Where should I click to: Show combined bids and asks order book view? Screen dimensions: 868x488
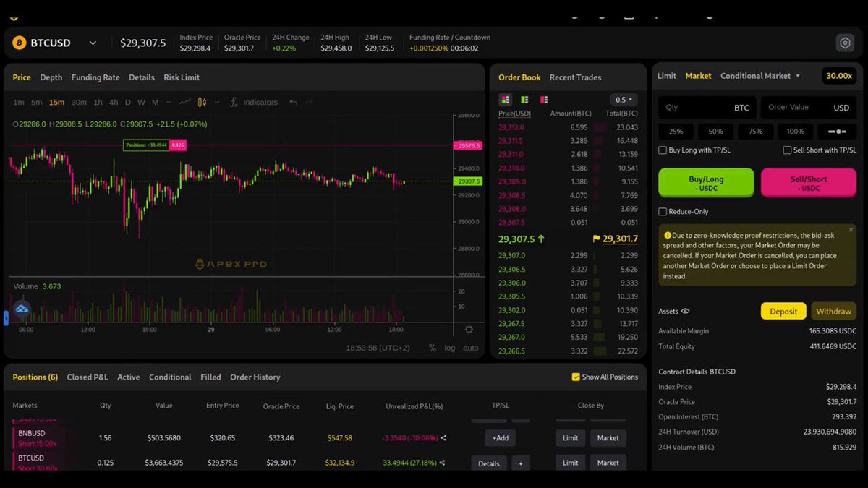(505, 99)
